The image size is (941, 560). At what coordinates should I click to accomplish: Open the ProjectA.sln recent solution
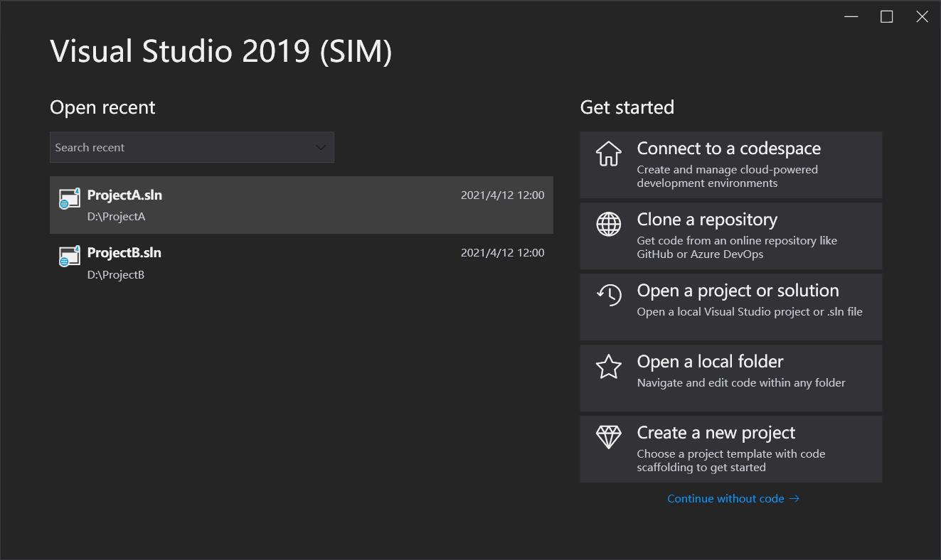coord(124,195)
